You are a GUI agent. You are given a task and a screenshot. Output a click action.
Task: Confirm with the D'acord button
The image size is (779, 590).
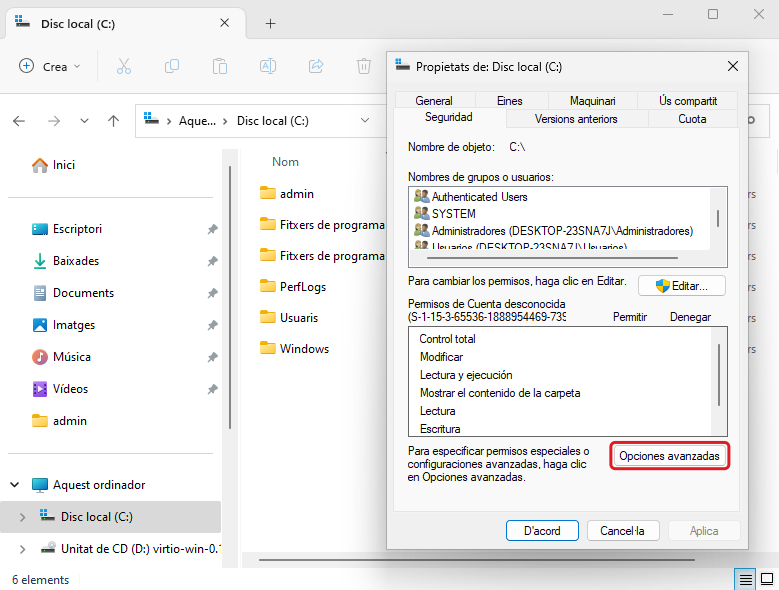(542, 531)
